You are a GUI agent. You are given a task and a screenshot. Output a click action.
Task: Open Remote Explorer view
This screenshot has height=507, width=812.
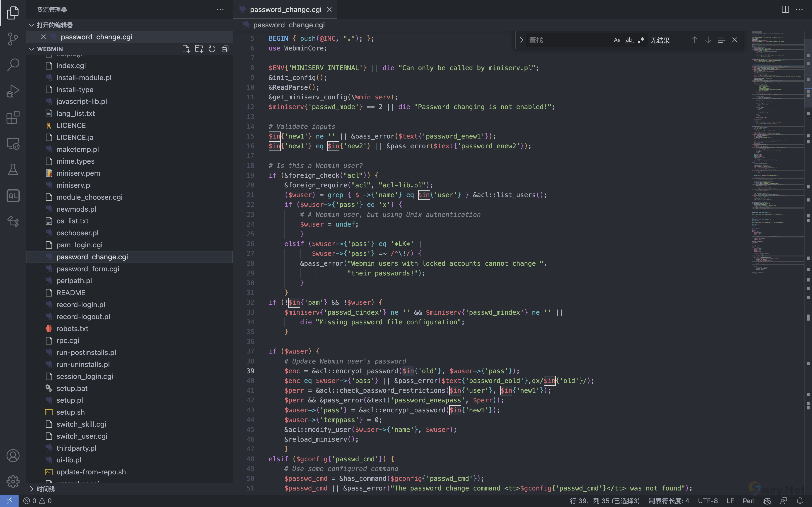tap(13, 143)
